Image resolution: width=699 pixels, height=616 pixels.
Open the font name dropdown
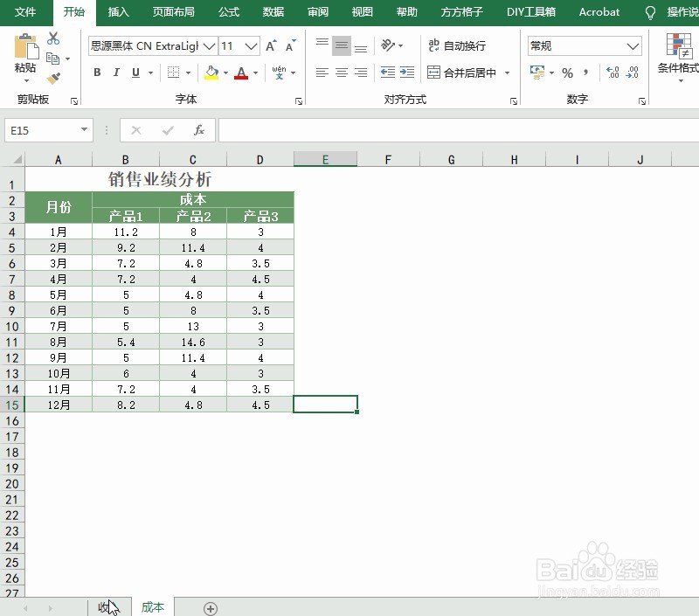pos(209,46)
